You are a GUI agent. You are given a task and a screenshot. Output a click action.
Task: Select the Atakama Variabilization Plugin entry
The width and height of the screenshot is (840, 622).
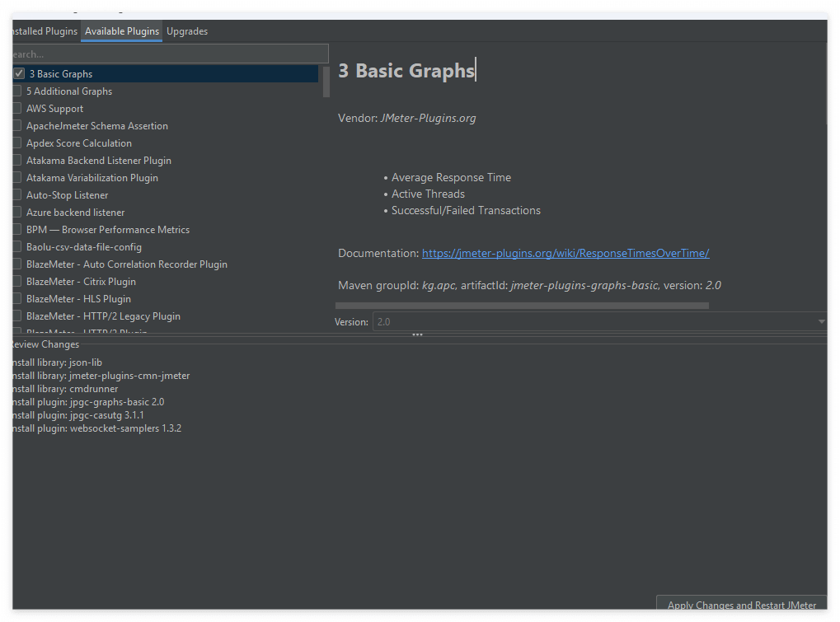[92, 178]
